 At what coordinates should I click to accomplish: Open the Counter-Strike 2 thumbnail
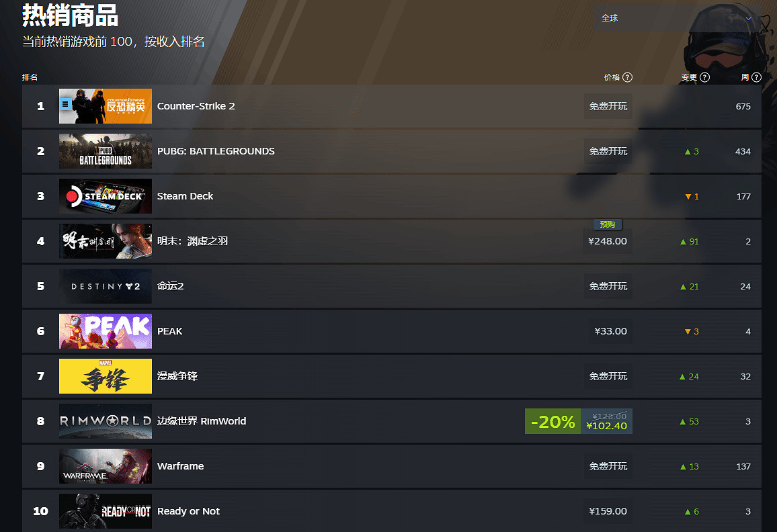pos(105,106)
